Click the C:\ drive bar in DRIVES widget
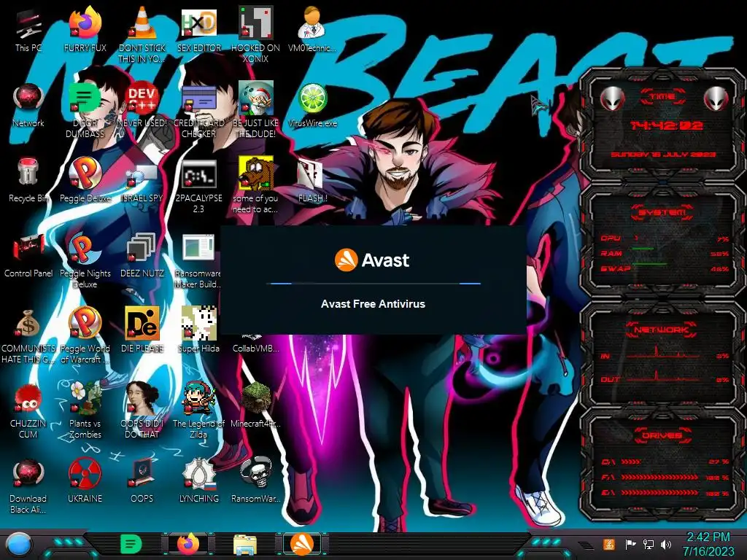Image resolution: width=747 pixels, height=560 pixels. click(x=631, y=462)
